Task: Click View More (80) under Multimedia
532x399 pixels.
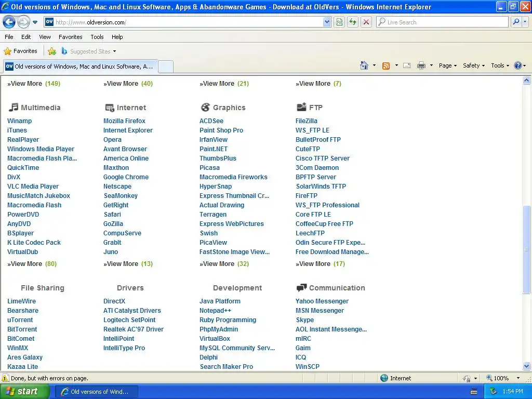Action: 32,263
